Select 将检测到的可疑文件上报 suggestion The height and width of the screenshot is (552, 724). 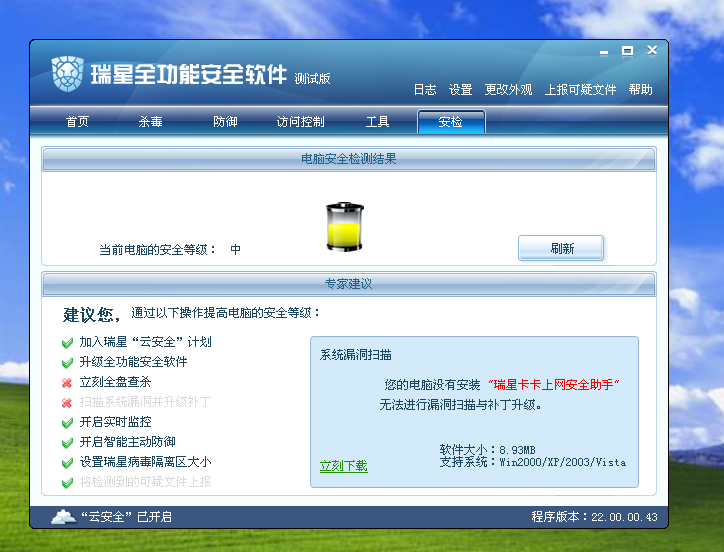pos(145,482)
